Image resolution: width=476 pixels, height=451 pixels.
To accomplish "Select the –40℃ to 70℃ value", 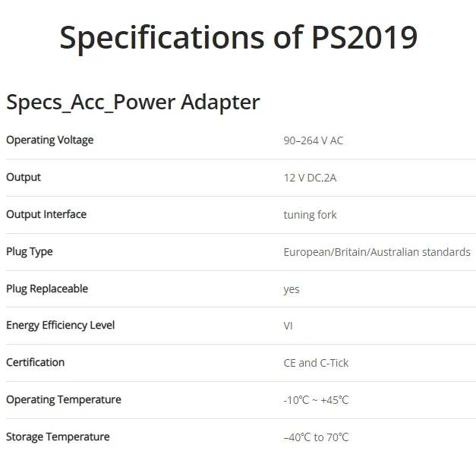I will click(316, 437).
